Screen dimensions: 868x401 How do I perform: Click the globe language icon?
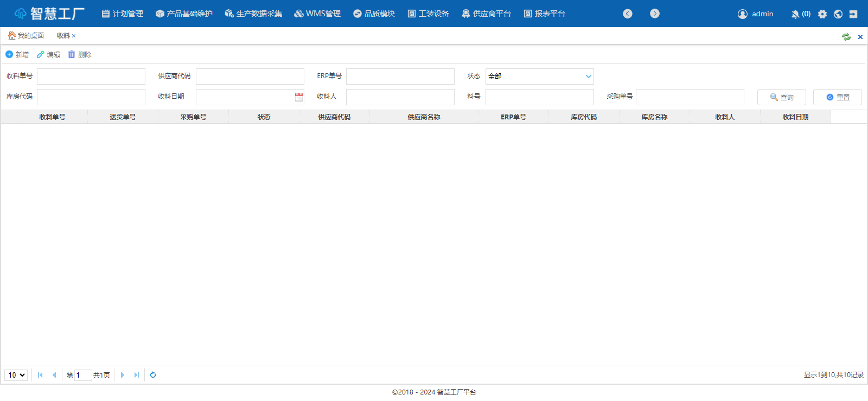tap(838, 14)
